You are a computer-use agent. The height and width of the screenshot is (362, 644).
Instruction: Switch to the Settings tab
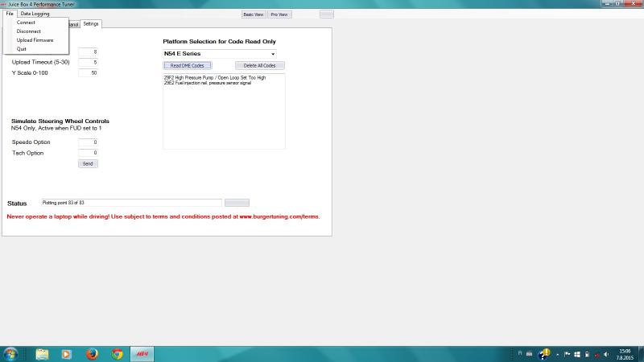[91, 24]
